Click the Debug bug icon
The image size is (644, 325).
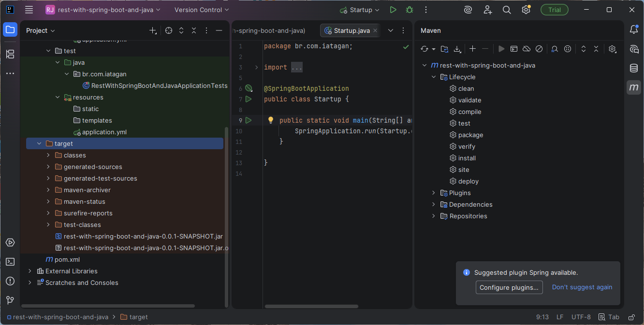[x=410, y=10]
